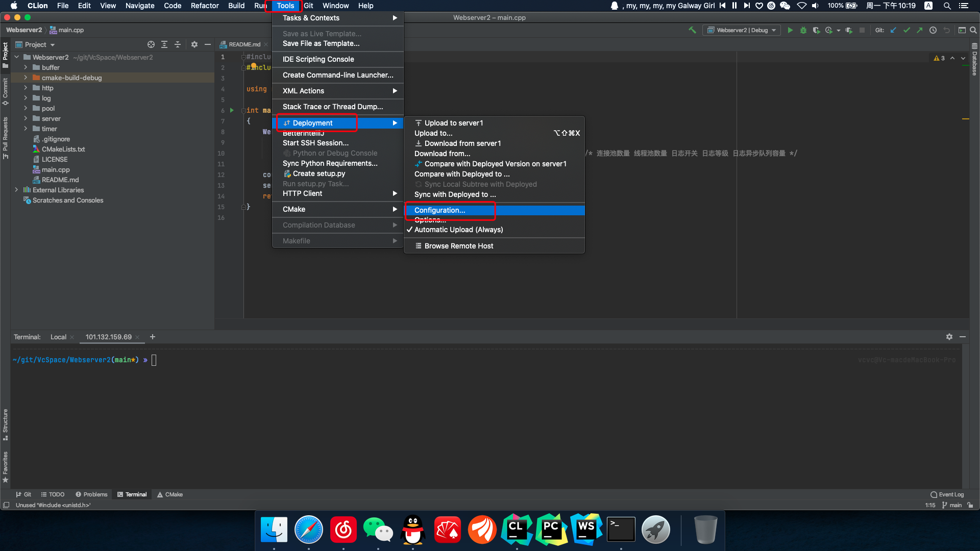Go to next highlighted error arrow
The image size is (980, 551).
click(x=963, y=58)
